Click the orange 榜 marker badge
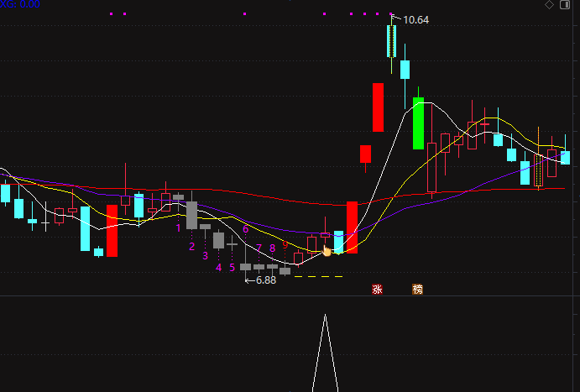580x392 pixels. (418, 290)
